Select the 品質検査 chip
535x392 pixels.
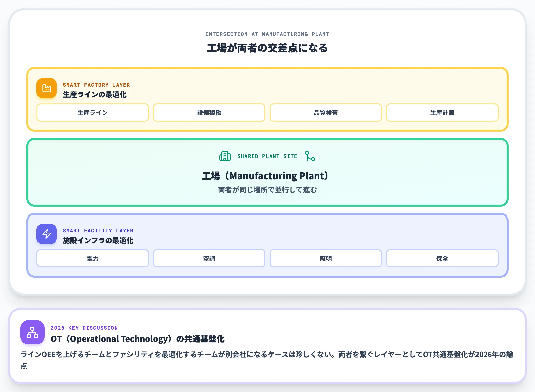(x=326, y=112)
